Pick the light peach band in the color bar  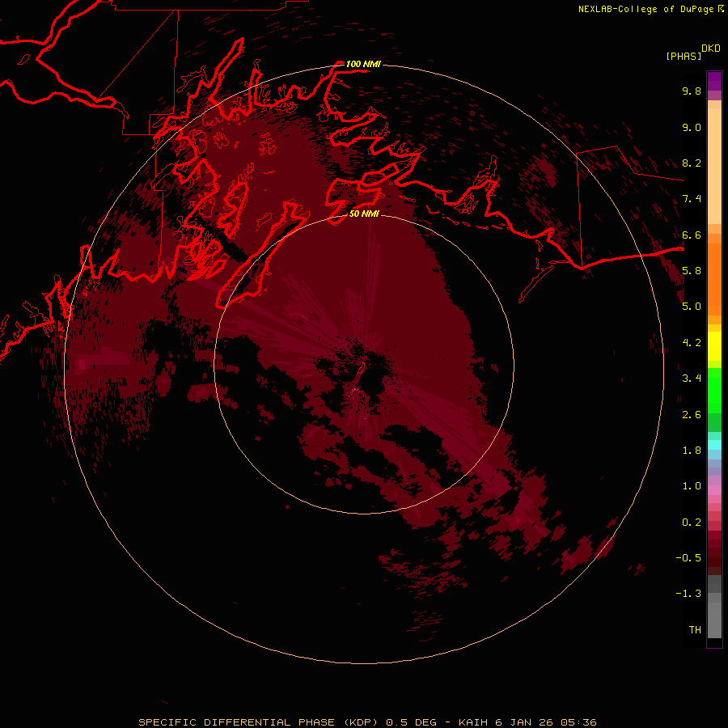point(714,166)
